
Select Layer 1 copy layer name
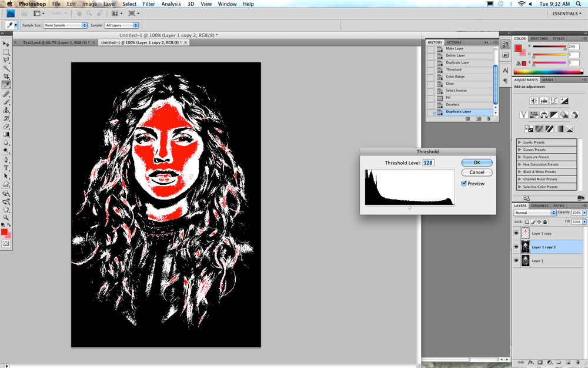[542, 234]
